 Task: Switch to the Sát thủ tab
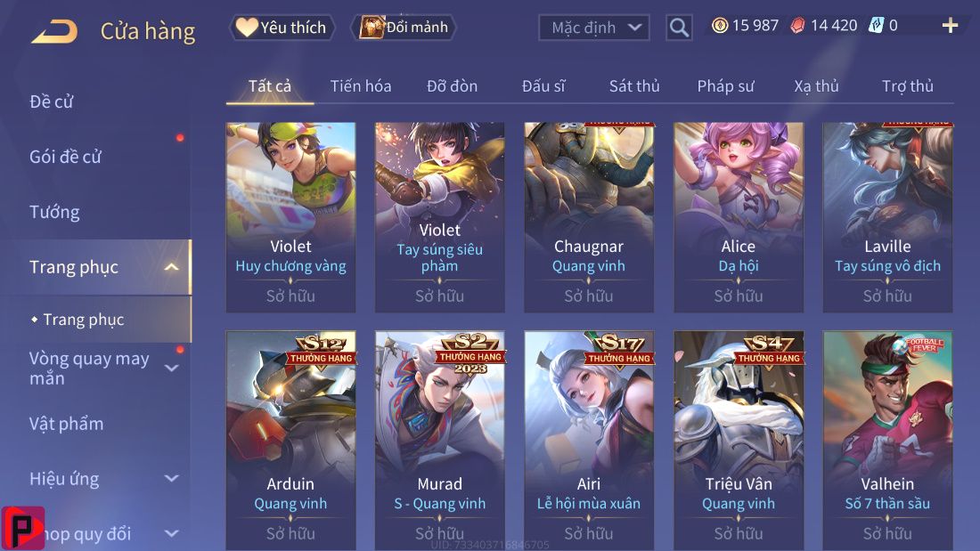click(x=634, y=86)
